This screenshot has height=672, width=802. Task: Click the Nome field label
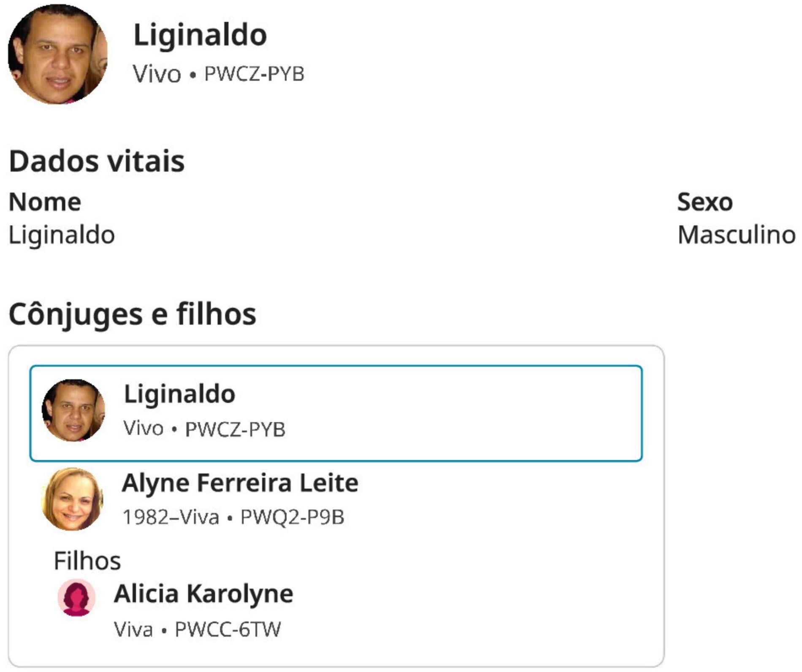45,202
